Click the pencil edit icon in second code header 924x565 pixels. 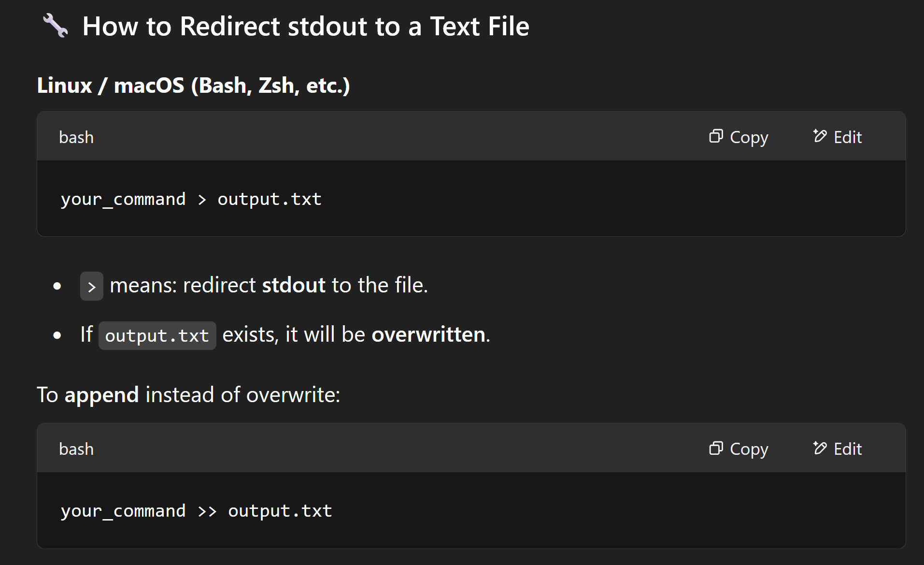pyautogui.click(x=820, y=448)
